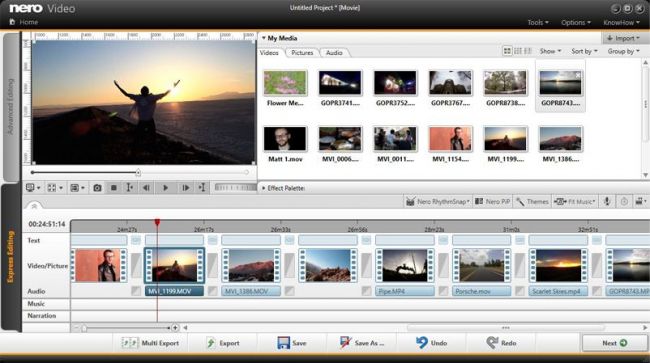
Task: Open the rightmost timeline toolbar dropdown
Action: click(641, 201)
